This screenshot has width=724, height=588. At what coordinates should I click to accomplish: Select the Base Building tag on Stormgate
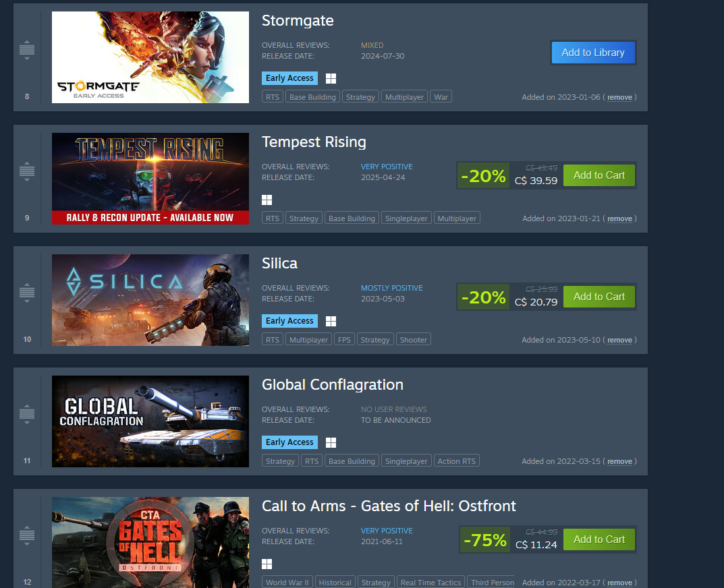point(312,97)
